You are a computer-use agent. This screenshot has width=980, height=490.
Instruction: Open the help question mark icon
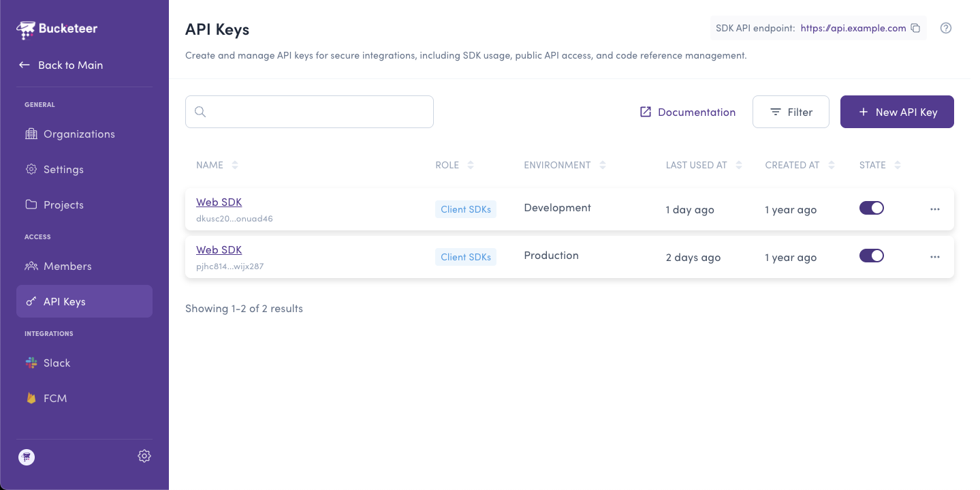(945, 28)
